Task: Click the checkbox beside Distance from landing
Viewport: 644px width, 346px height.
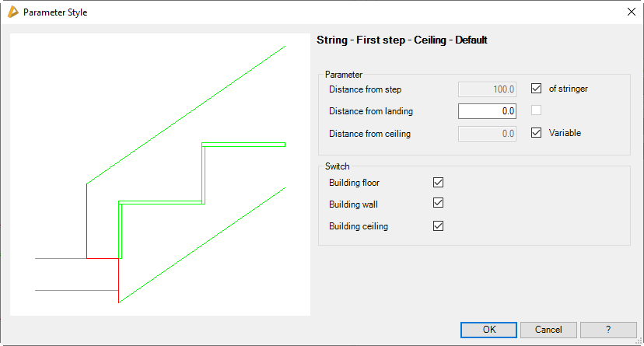Action: pos(536,110)
